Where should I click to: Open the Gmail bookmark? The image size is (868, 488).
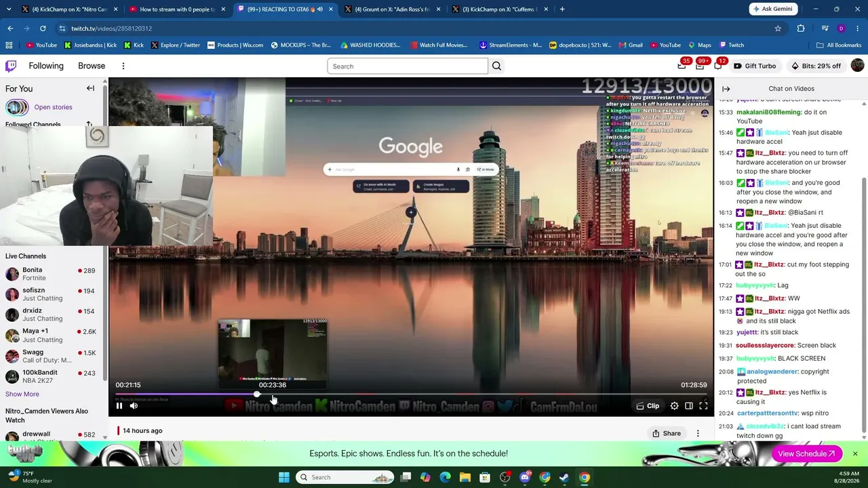630,45
